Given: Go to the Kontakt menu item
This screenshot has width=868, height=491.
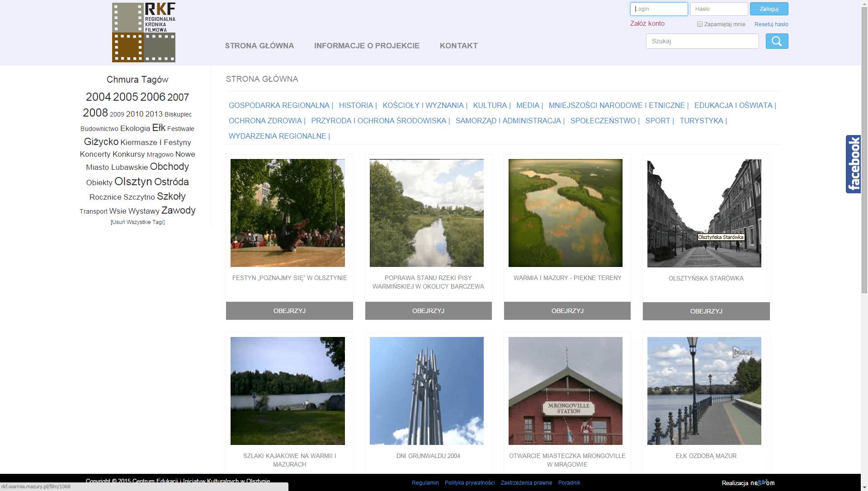Looking at the screenshot, I should pos(458,46).
